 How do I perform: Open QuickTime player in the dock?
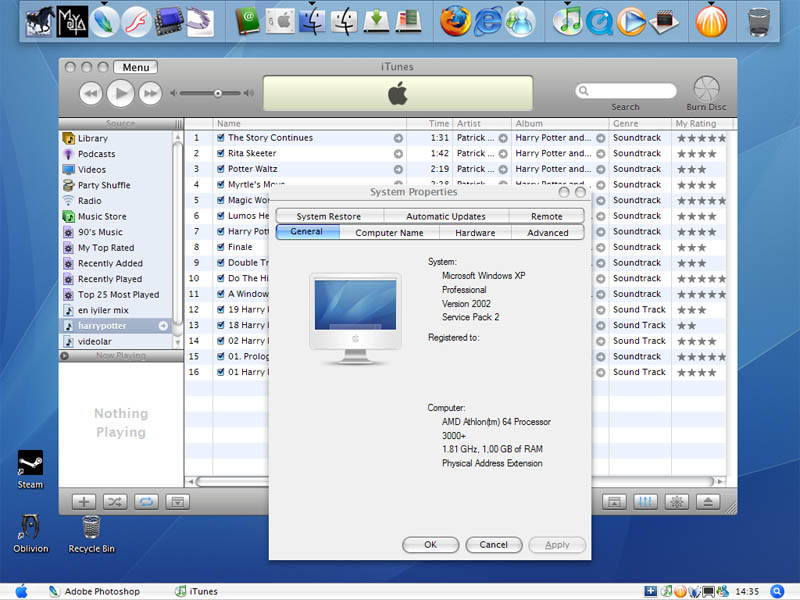(599, 22)
